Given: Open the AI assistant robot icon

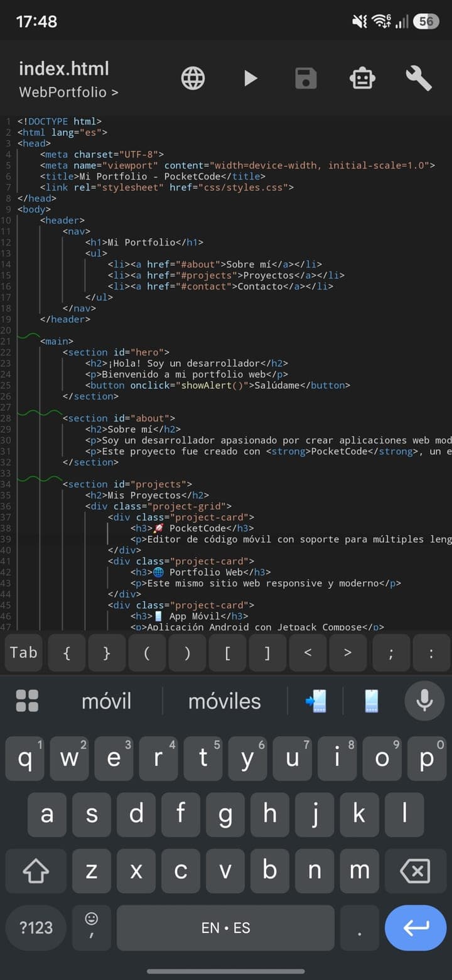Looking at the screenshot, I should pyautogui.click(x=362, y=79).
